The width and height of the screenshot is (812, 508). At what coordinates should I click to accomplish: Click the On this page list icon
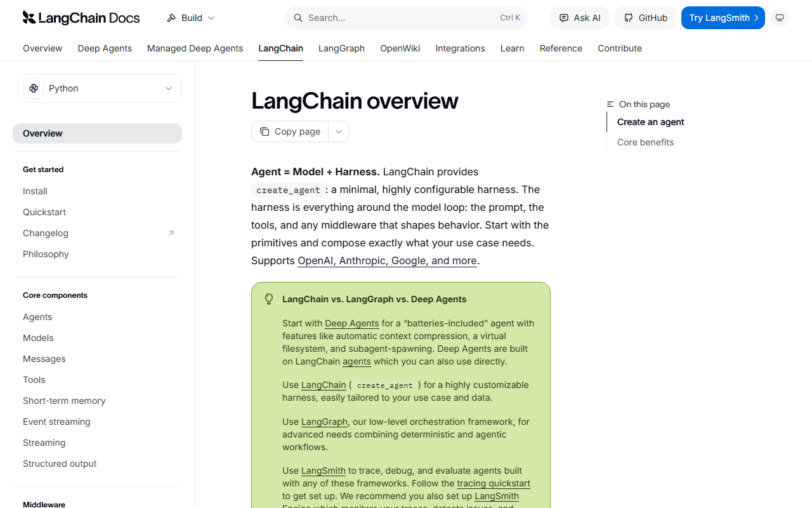click(x=610, y=104)
